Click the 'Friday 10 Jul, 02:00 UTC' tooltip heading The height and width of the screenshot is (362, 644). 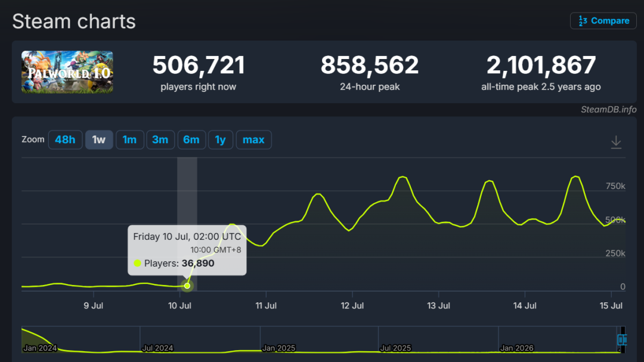click(187, 237)
